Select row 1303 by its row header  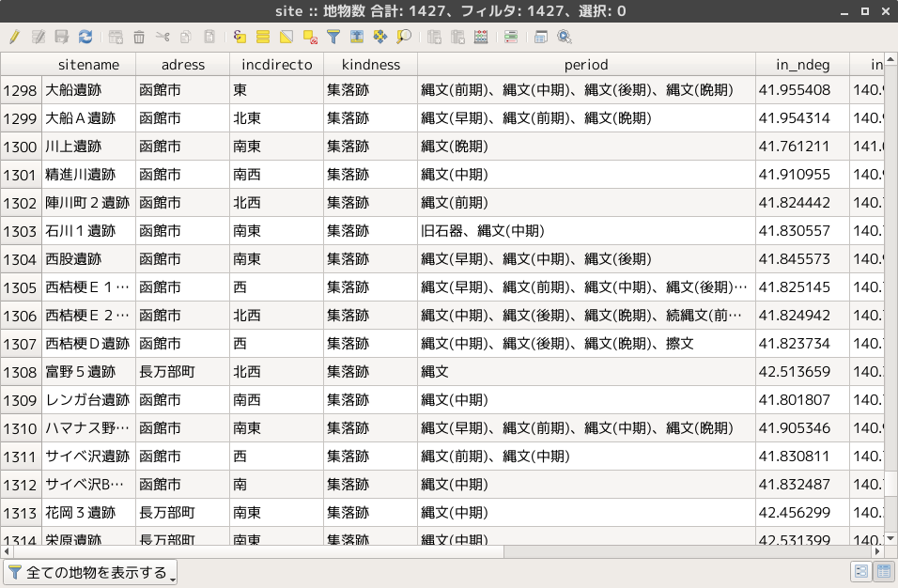[x=21, y=231]
